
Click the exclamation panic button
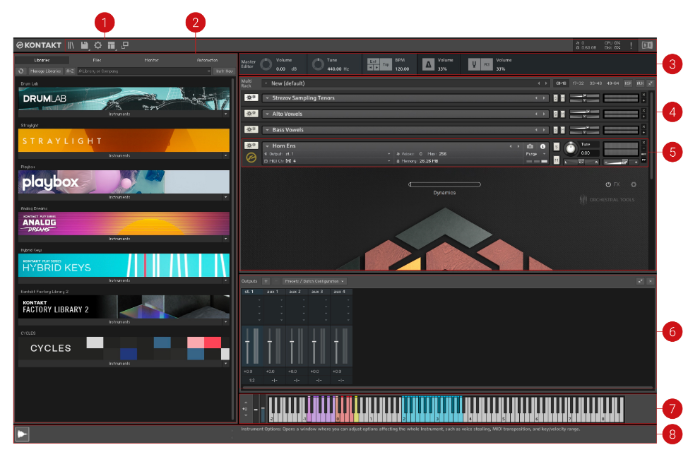[631, 45]
